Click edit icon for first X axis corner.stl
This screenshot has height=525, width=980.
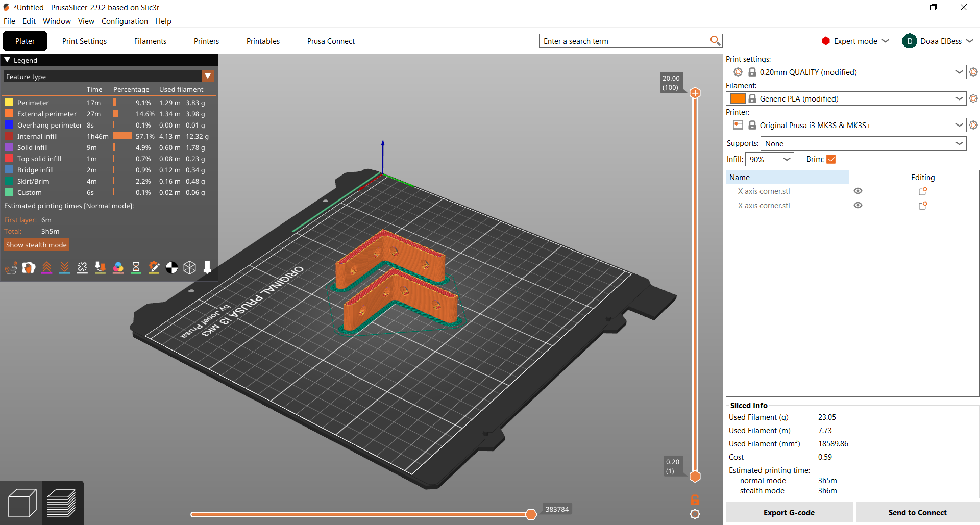[923, 191]
